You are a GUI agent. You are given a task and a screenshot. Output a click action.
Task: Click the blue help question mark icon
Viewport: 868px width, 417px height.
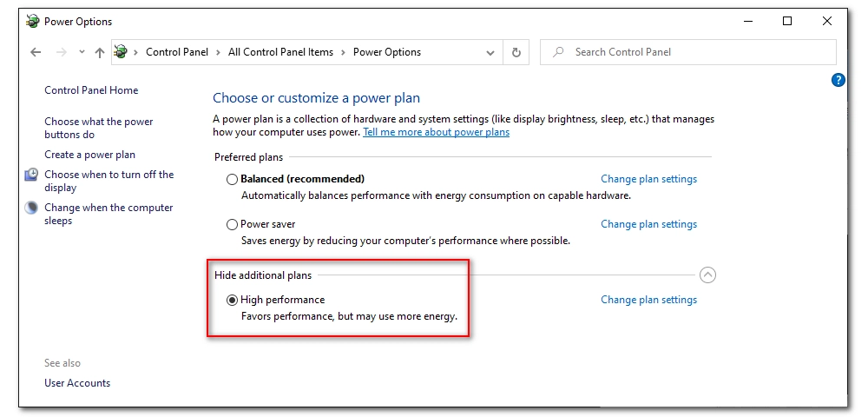tap(838, 80)
